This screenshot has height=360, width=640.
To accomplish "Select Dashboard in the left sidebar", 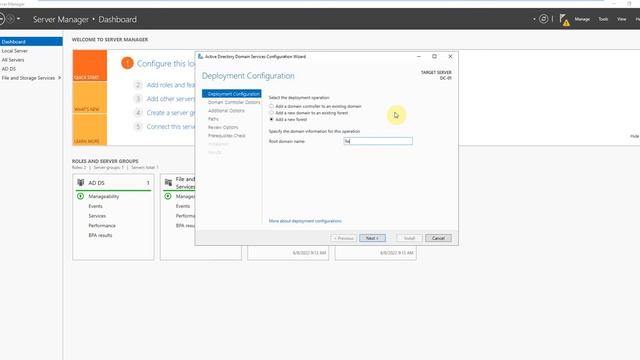I will point(31,42).
